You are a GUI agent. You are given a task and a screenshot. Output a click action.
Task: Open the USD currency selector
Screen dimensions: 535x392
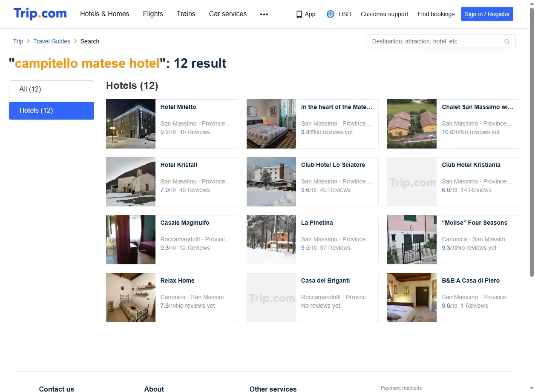pos(345,14)
